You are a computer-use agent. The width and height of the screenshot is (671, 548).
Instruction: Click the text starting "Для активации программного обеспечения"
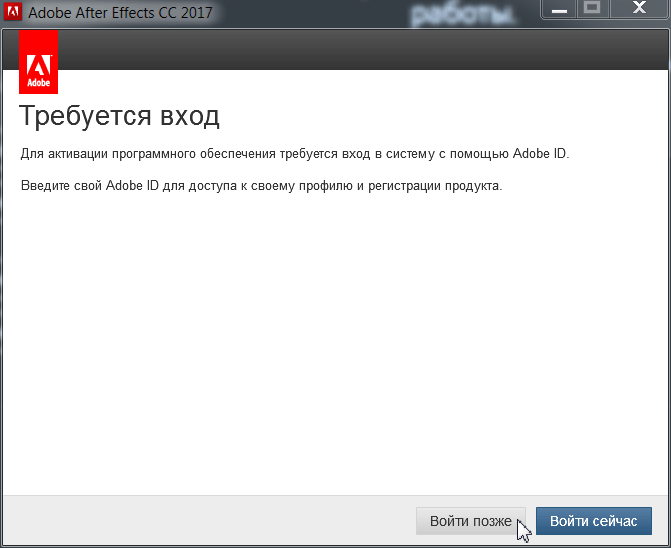295,154
